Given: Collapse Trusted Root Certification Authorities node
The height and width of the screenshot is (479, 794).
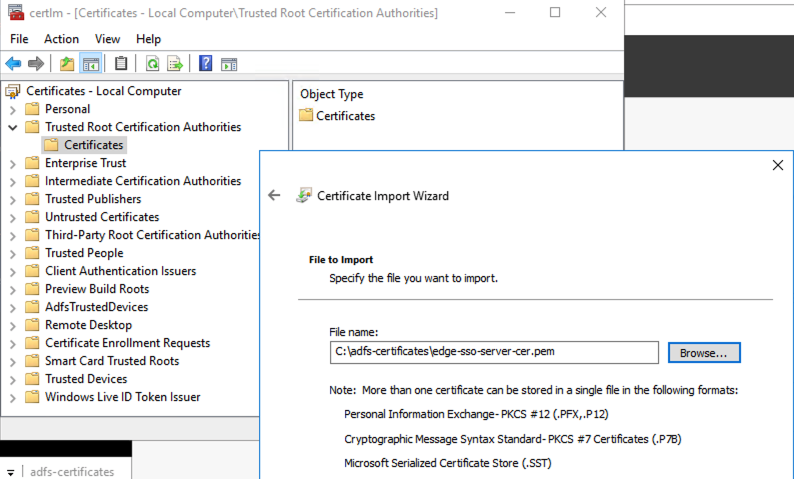Looking at the screenshot, I should pyautogui.click(x=12, y=128).
